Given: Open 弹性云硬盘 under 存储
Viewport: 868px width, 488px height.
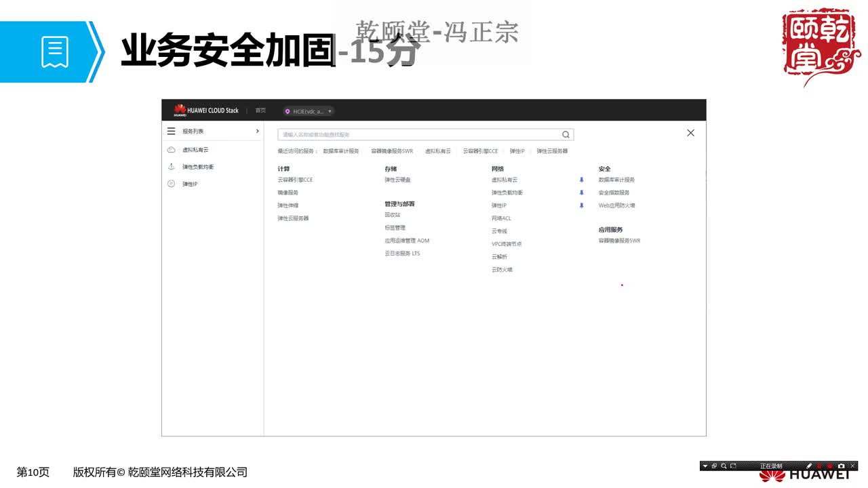Looking at the screenshot, I should [397, 180].
